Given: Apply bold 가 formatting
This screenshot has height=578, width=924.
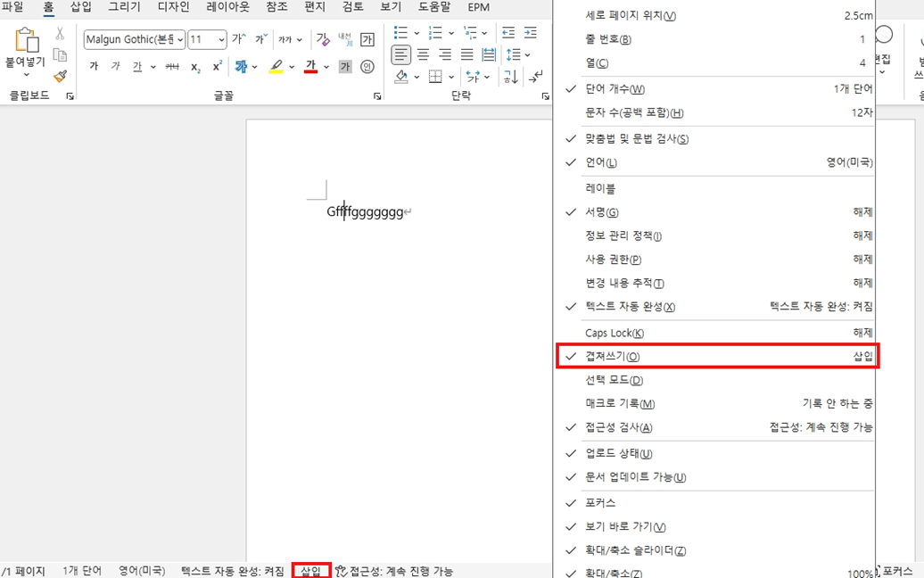Looking at the screenshot, I should pyautogui.click(x=94, y=67).
